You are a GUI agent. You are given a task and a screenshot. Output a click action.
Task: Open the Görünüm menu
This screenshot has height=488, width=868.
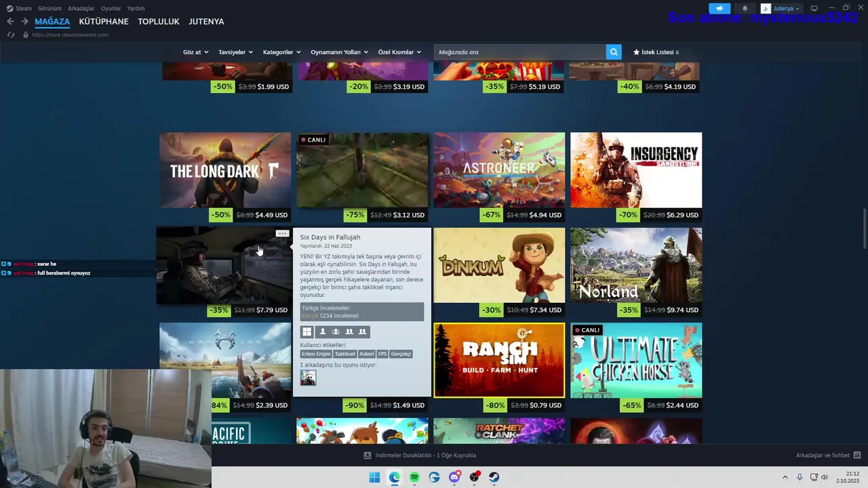tap(50, 9)
